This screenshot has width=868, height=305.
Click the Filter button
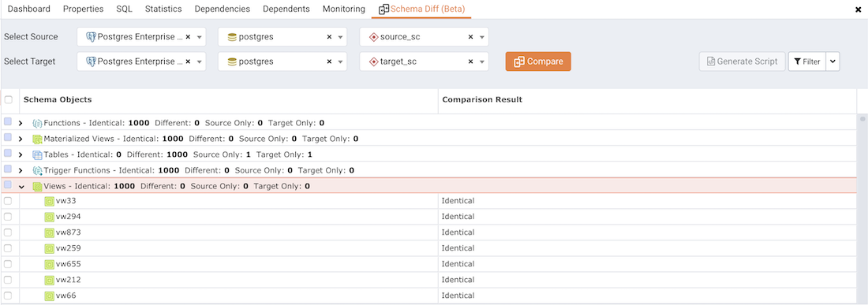[807, 61]
